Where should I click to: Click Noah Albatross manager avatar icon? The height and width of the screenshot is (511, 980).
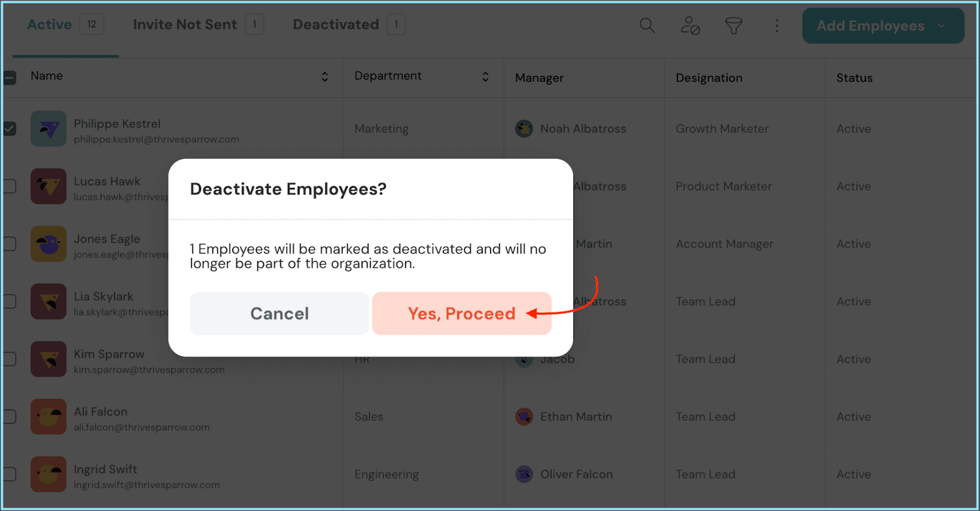(x=524, y=129)
